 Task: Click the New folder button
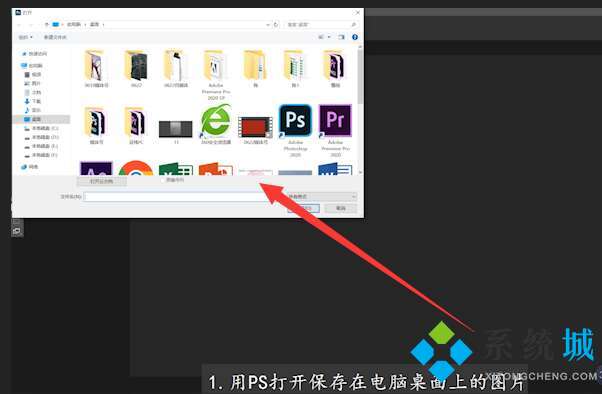[55, 37]
